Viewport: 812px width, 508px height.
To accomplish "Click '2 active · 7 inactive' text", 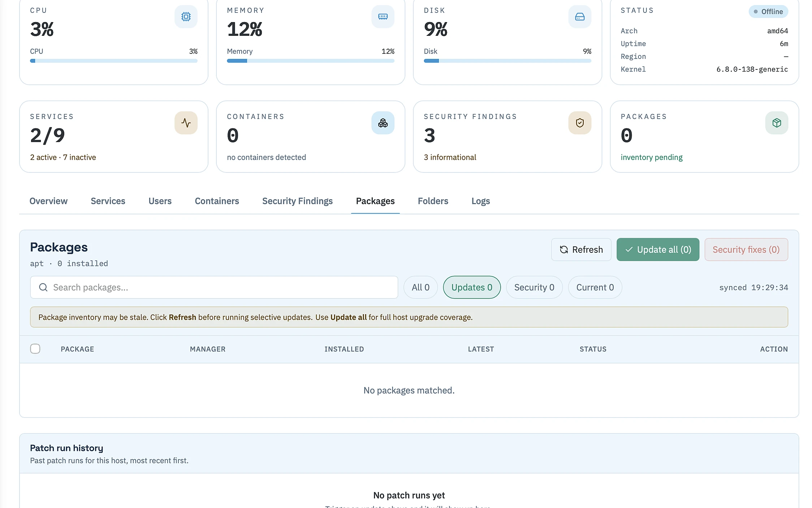I will (x=63, y=157).
